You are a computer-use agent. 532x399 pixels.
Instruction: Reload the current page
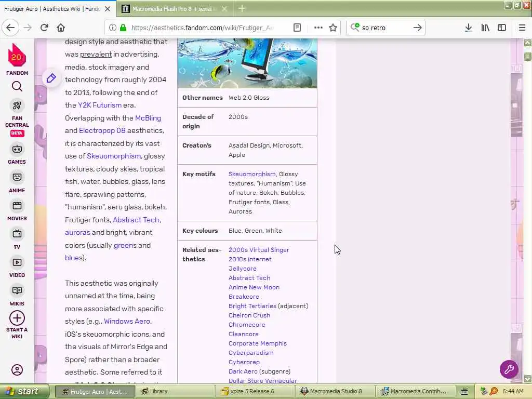tap(45, 28)
